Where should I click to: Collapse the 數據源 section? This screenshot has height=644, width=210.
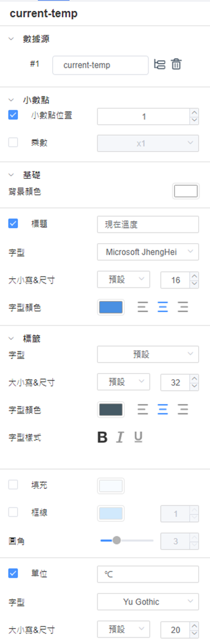(x=12, y=39)
